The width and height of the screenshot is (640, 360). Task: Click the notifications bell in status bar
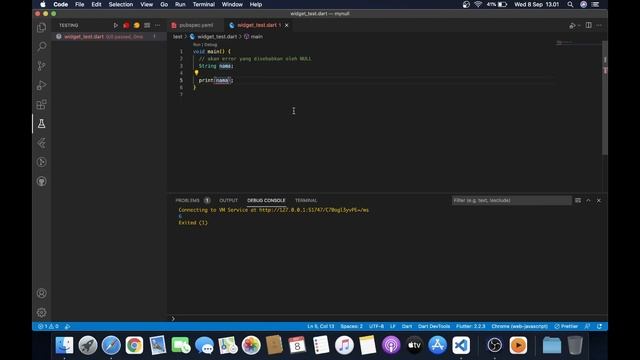click(600, 327)
